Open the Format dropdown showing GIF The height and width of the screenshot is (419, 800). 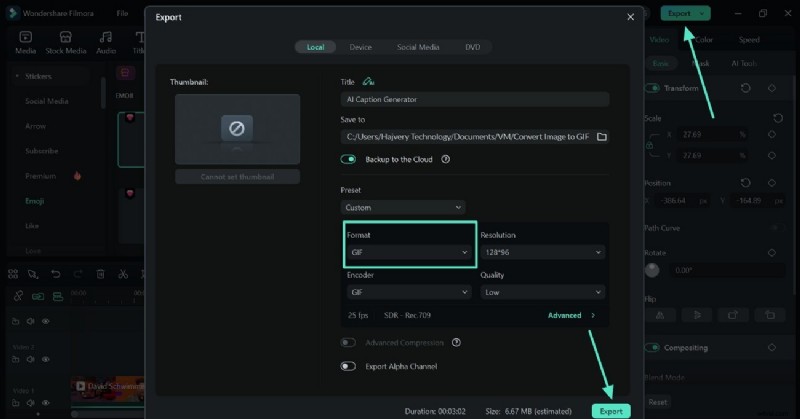coord(408,253)
